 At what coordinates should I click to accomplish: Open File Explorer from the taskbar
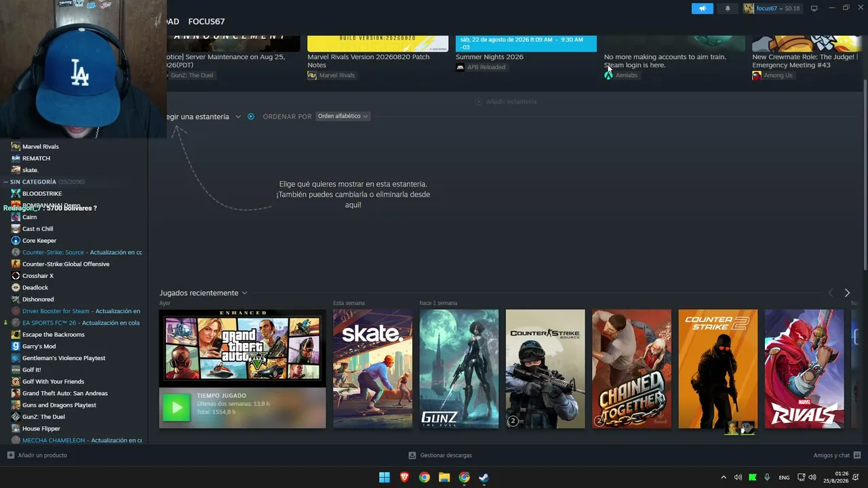pos(444,477)
